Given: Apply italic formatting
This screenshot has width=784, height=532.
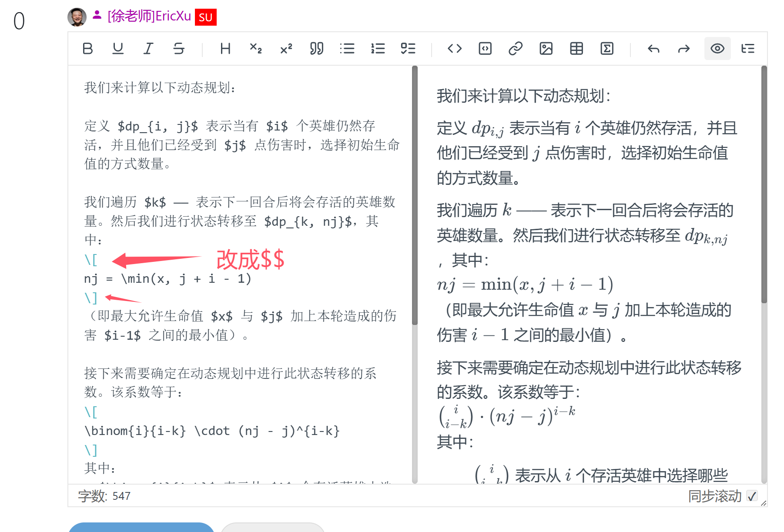Looking at the screenshot, I should click(x=148, y=48).
